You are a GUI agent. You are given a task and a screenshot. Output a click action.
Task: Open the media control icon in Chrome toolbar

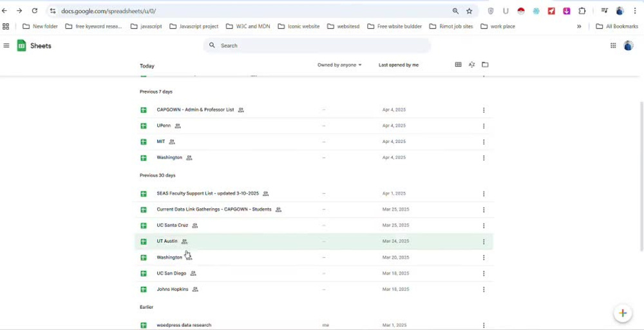605,11
